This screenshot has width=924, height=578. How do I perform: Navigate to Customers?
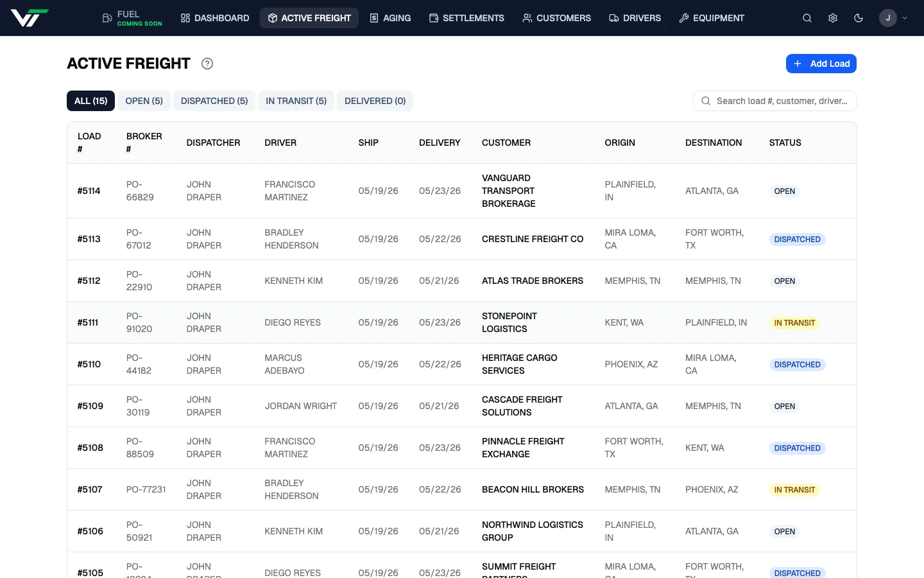coord(556,18)
